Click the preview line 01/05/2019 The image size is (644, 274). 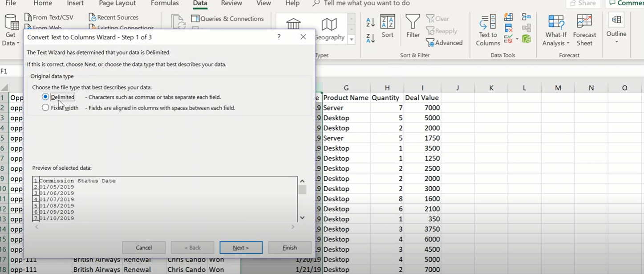point(57,187)
